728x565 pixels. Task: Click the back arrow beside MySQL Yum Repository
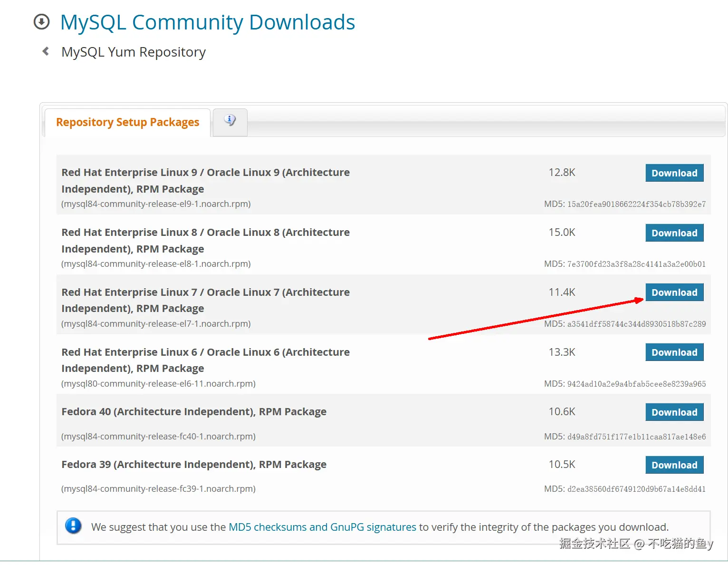point(46,51)
